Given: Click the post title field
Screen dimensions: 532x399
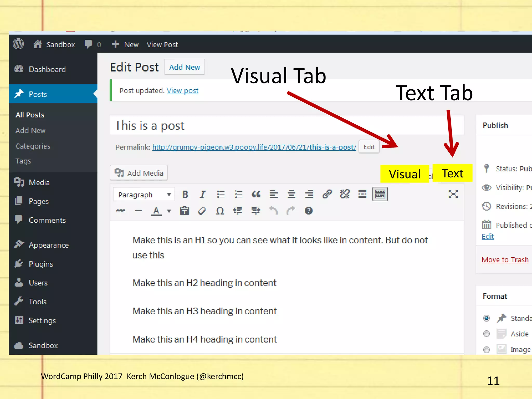Looking at the screenshot, I should [x=287, y=125].
